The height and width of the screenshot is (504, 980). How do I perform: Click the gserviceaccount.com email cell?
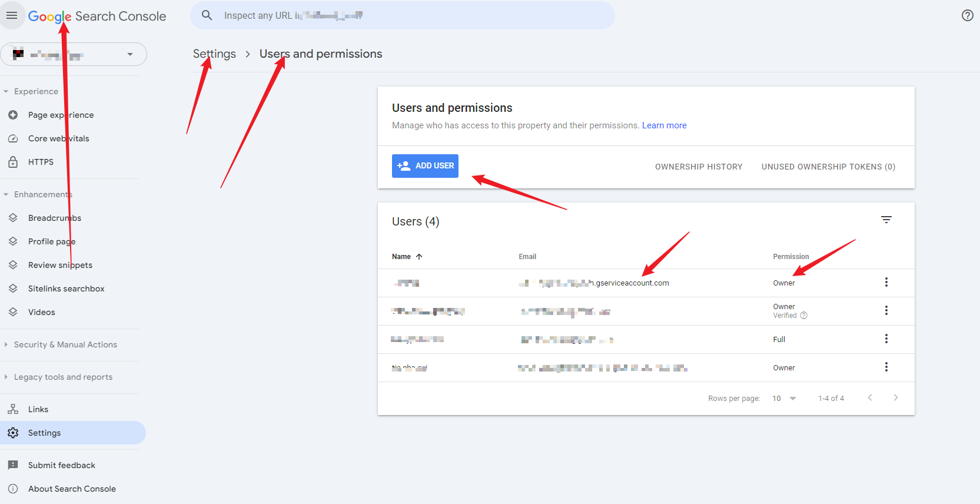(x=593, y=283)
